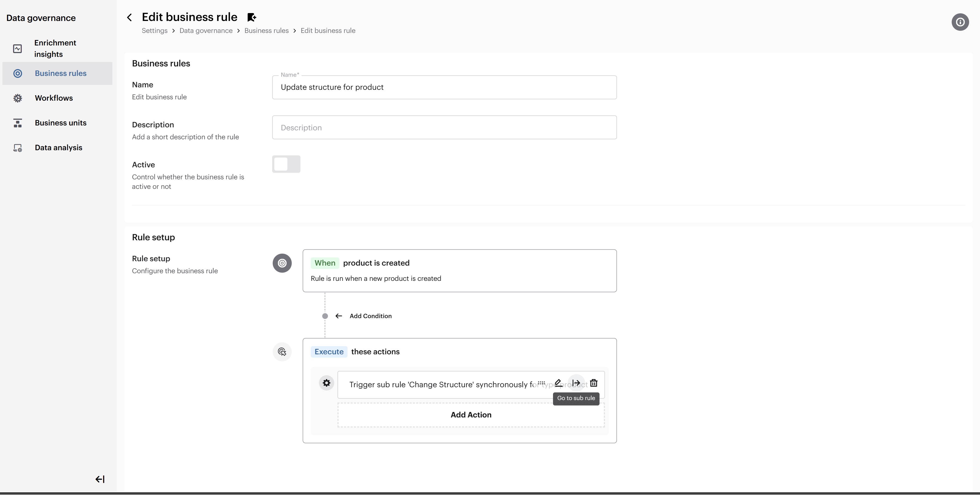The width and height of the screenshot is (980, 495).
Task: Click into the Description input field
Action: pos(444,127)
